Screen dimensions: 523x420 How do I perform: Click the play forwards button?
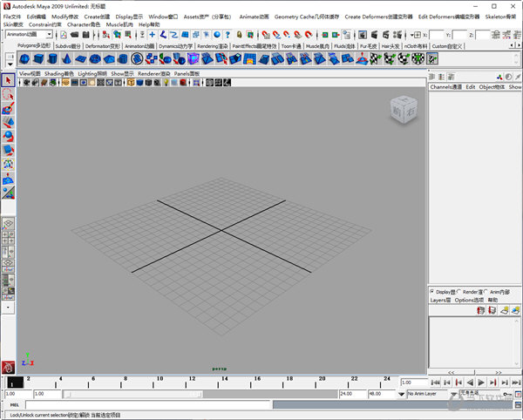(481, 383)
